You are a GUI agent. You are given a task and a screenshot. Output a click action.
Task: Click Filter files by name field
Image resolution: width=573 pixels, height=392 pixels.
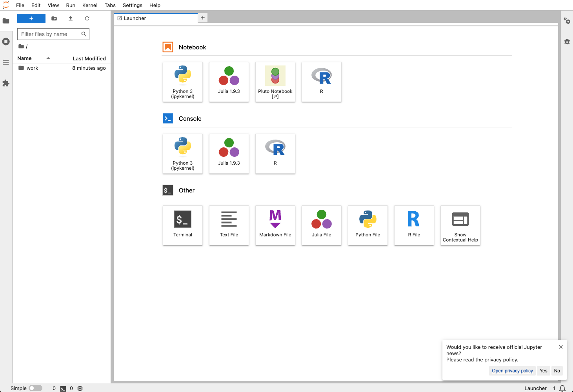53,34
